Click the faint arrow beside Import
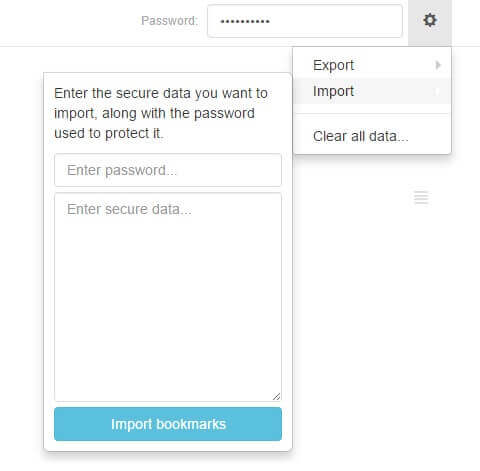Image resolution: width=480 pixels, height=471 pixels. click(438, 91)
